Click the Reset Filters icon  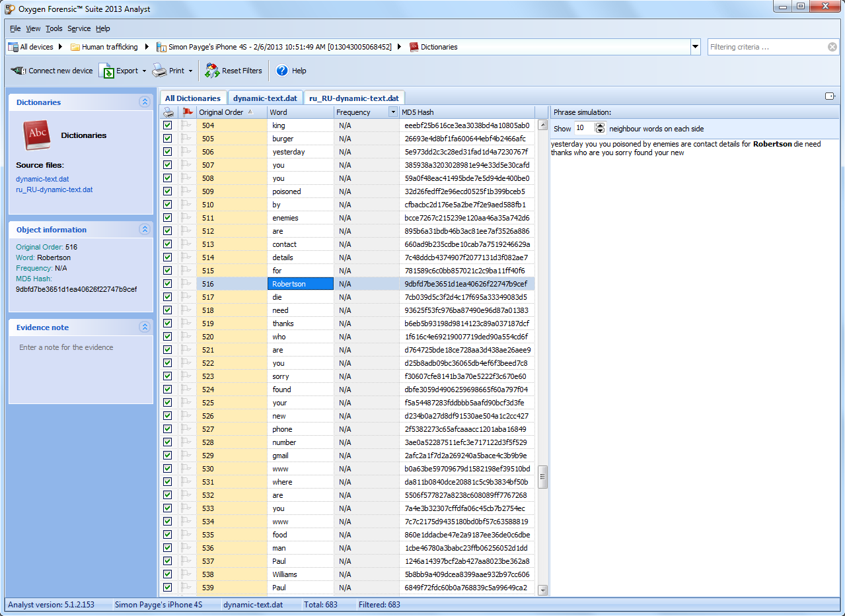click(212, 71)
